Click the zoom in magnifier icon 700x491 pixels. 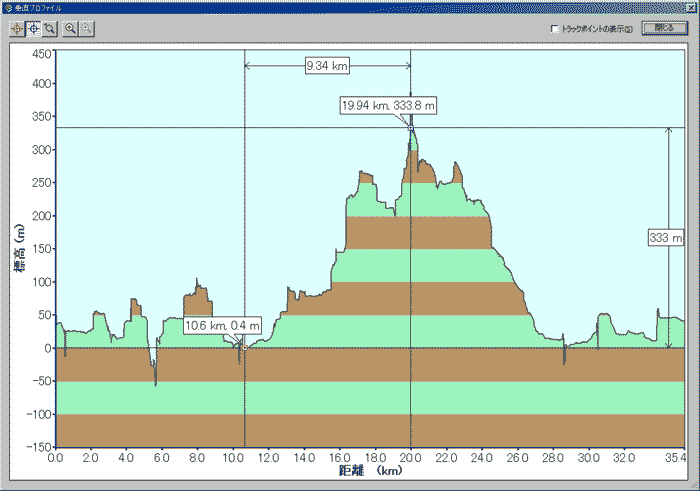pyautogui.click(x=71, y=29)
